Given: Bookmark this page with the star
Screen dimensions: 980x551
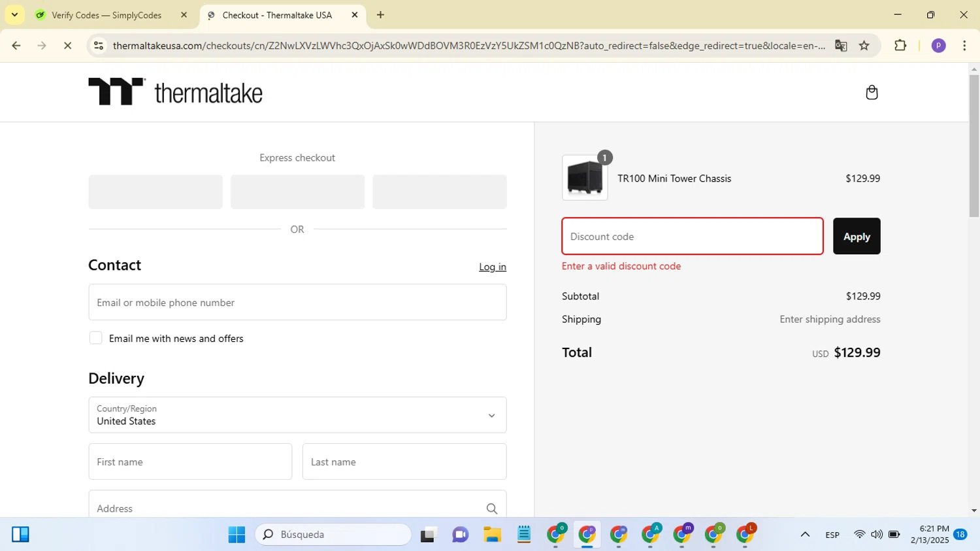Looking at the screenshot, I should [x=864, y=46].
